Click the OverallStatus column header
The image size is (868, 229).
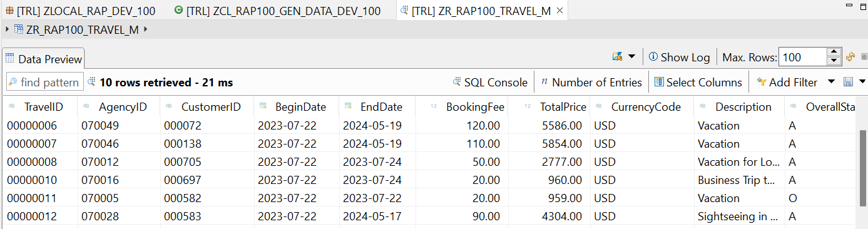click(820, 107)
